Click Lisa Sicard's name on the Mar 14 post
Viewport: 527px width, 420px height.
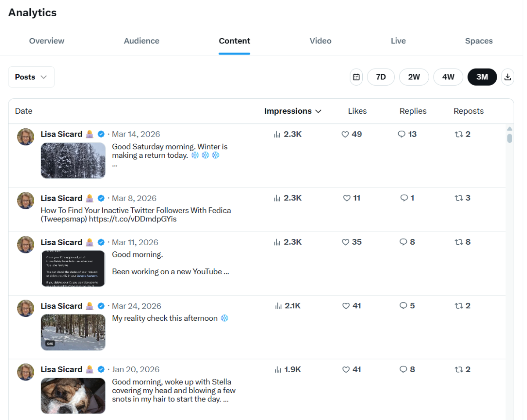point(61,134)
